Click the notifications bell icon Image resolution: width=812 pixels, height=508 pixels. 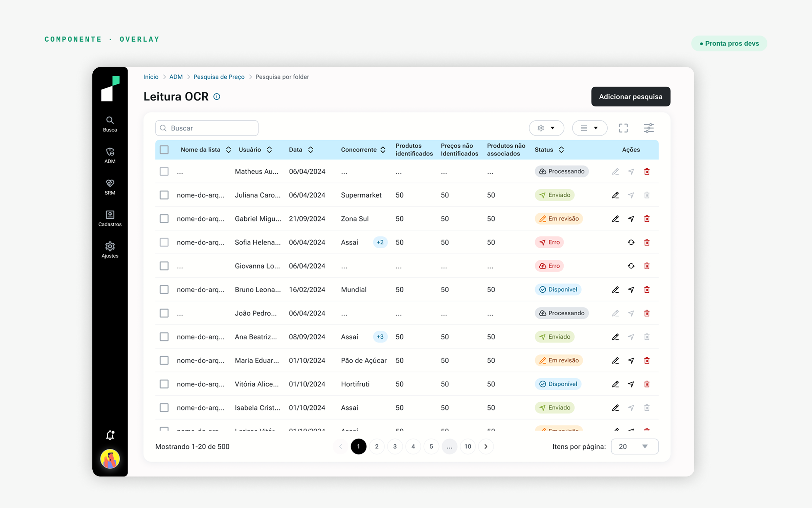point(110,435)
